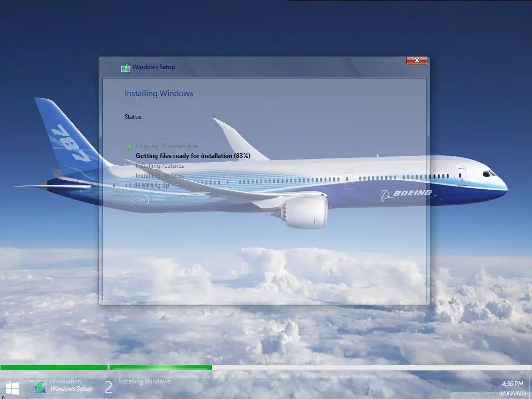Close the Windows Setup dialog
Screen dimensions: 532x399
(x=417, y=60)
